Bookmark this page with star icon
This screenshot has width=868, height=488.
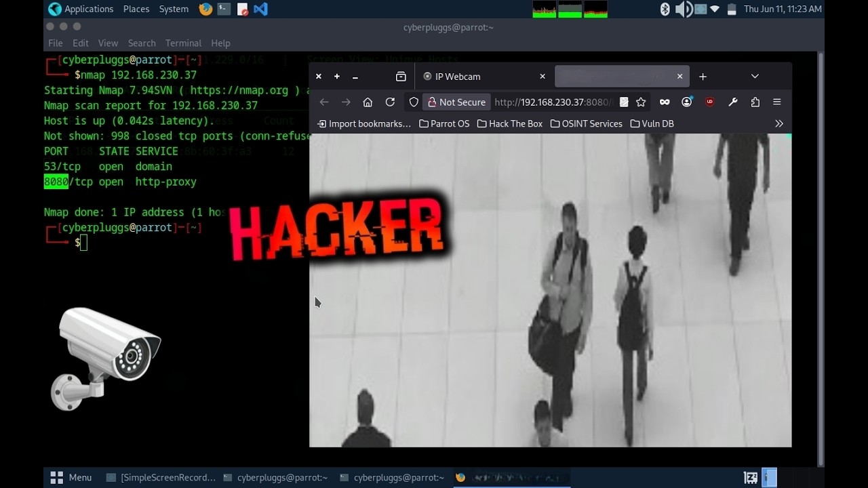pyautogui.click(x=641, y=102)
